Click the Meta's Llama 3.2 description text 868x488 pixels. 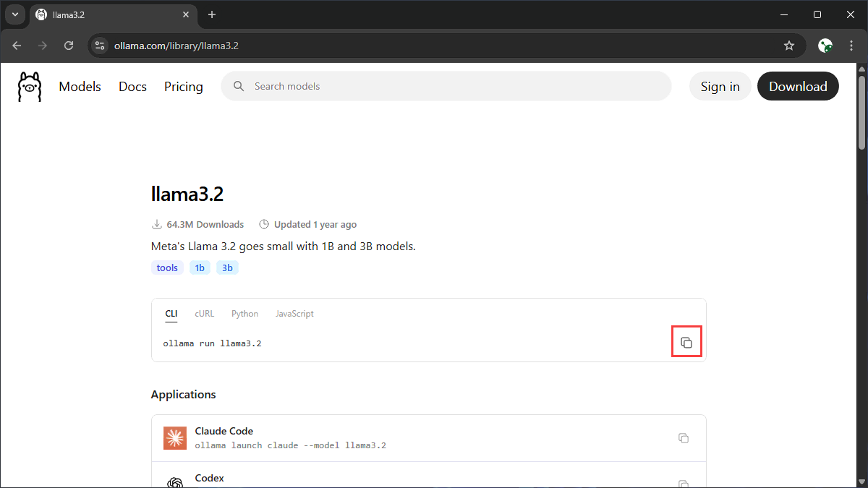[284, 246]
